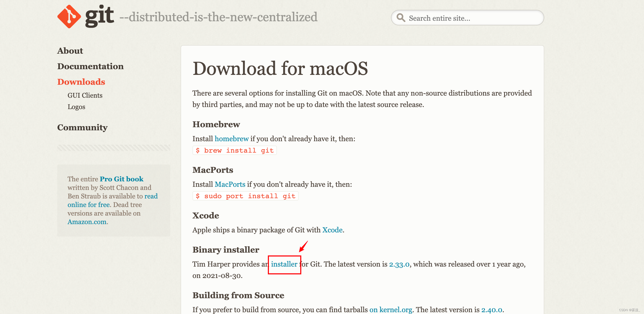Open version 2.33.0 release link
The image size is (644, 314).
pyautogui.click(x=399, y=264)
